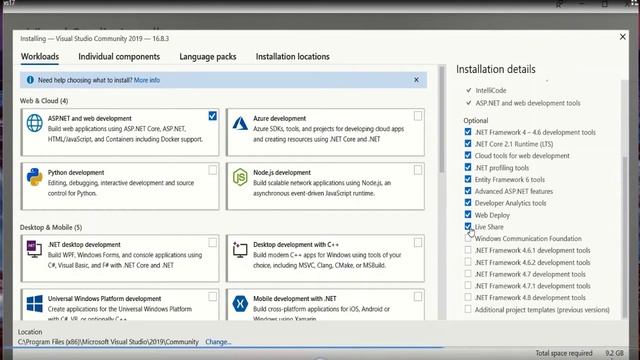Check .NET Framework 4.7 development tools

click(x=468, y=274)
